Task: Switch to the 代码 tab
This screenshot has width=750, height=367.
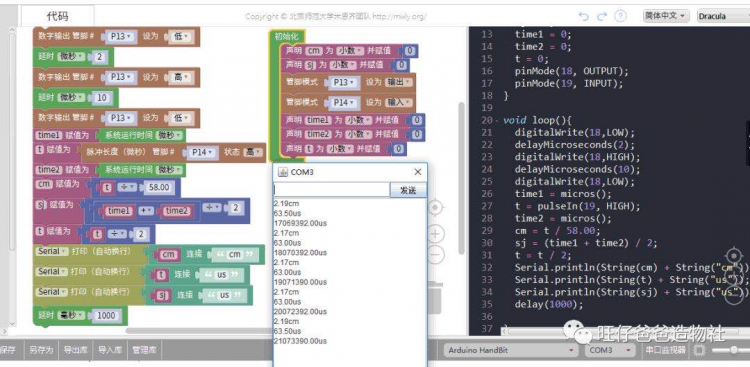Action: click(x=57, y=16)
